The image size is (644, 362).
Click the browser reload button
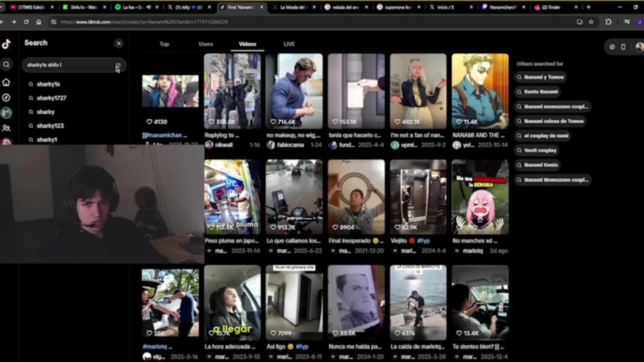click(26, 22)
